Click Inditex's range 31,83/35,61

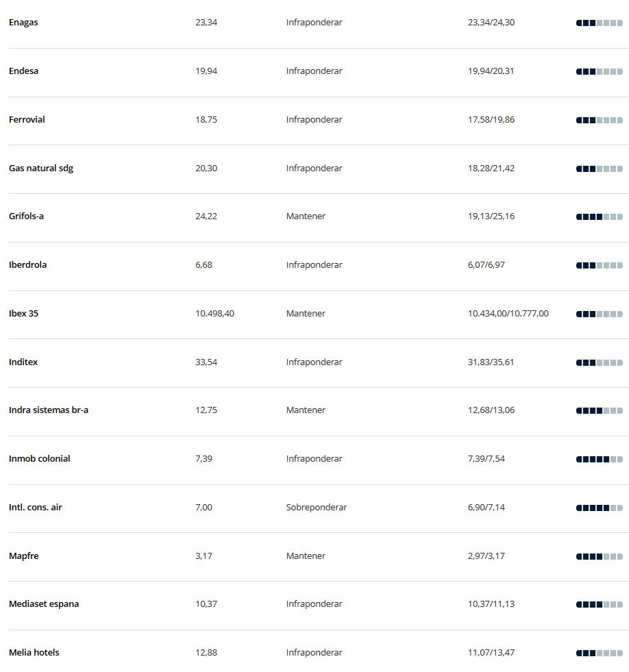pos(491,362)
